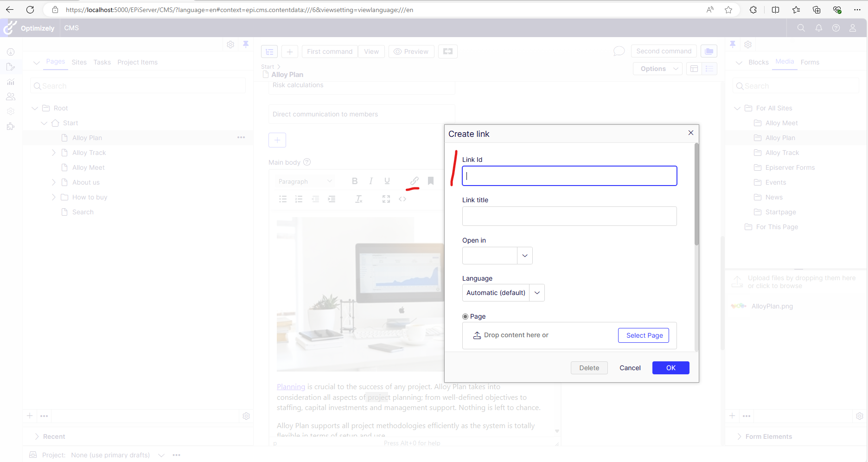
Task: Click the Select Page button
Action: (x=644, y=335)
